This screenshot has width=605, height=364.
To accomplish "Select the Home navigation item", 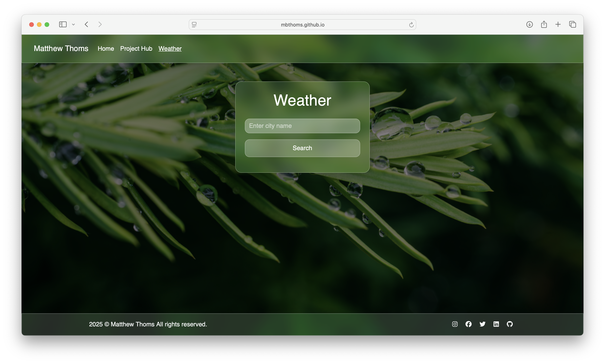I will click(106, 49).
